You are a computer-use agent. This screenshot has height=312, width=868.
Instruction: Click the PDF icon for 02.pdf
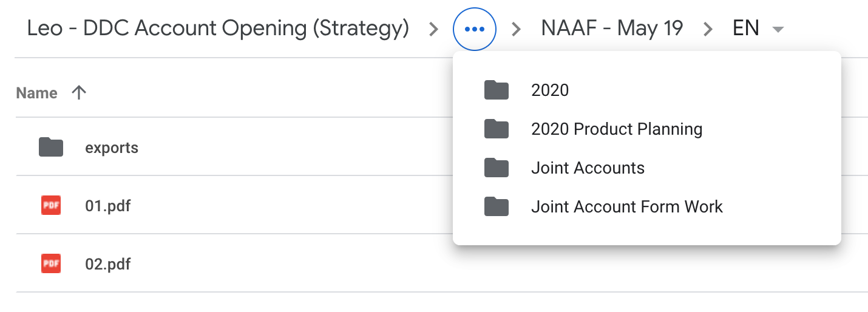coord(51,264)
